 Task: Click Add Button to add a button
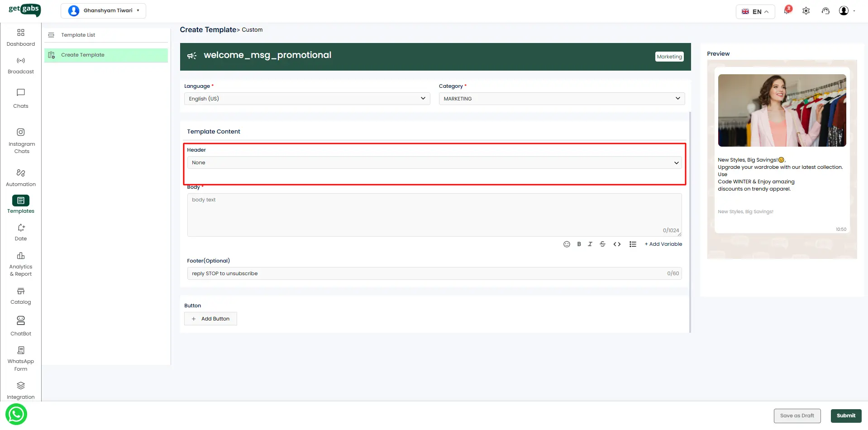pyautogui.click(x=210, y=319)
